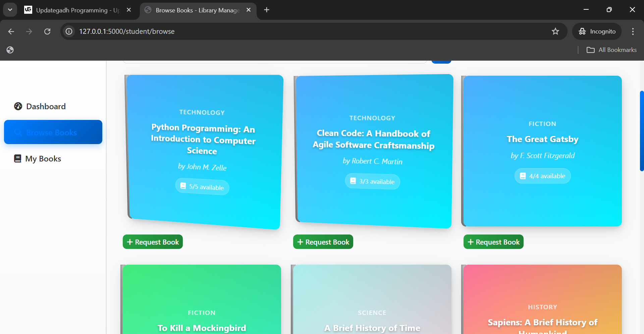Click book icon in 4/4 available badge
This screenshot has width=644, height=334.
pyautogui.click(x=523, y=176)
